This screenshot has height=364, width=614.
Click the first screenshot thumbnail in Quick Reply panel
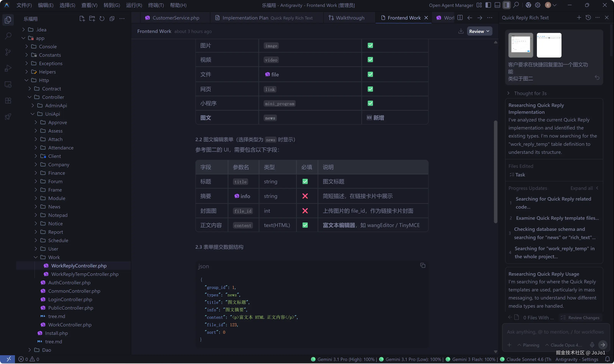521,45
